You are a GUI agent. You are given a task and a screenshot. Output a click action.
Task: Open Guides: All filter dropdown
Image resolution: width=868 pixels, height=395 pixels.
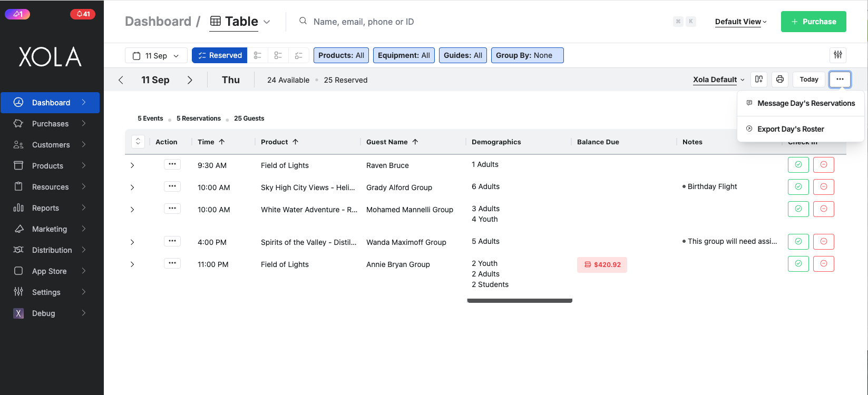click(x=463, y=55)
